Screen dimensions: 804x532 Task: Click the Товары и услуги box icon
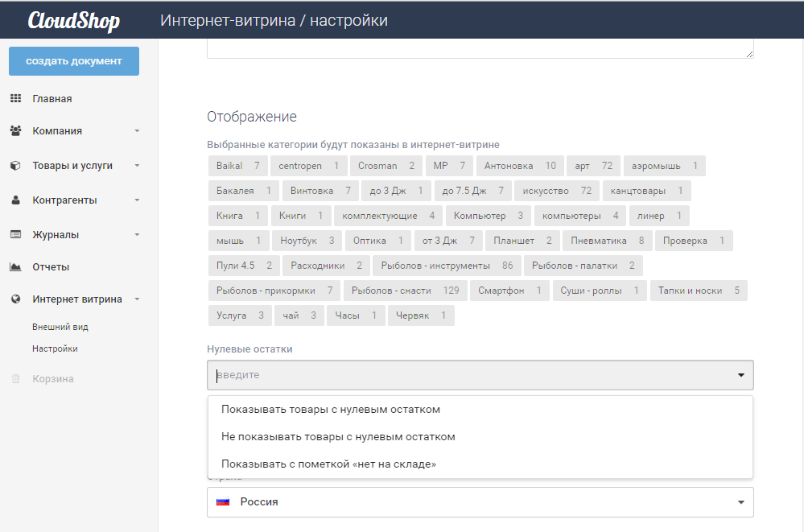(x=16, y=166)
